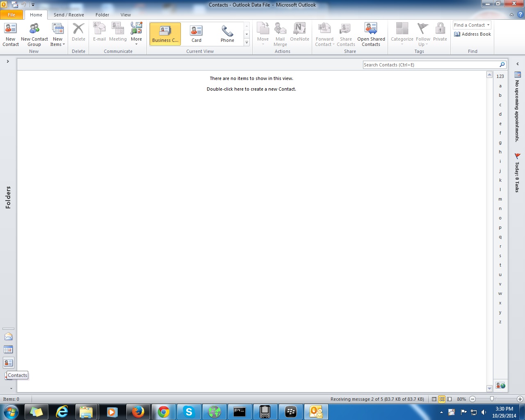Click the zoom slider handle
The width and height of the screenshot is (525, 420).
(492, 399)
